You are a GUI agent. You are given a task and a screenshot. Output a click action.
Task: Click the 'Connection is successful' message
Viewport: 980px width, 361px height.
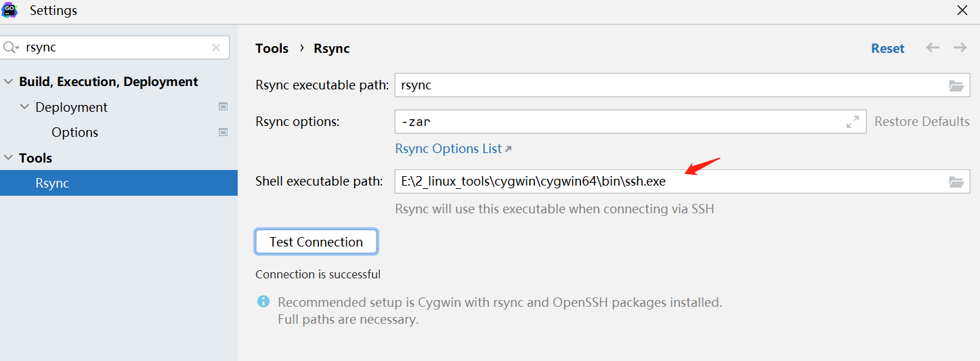click(x=318, y=274)
